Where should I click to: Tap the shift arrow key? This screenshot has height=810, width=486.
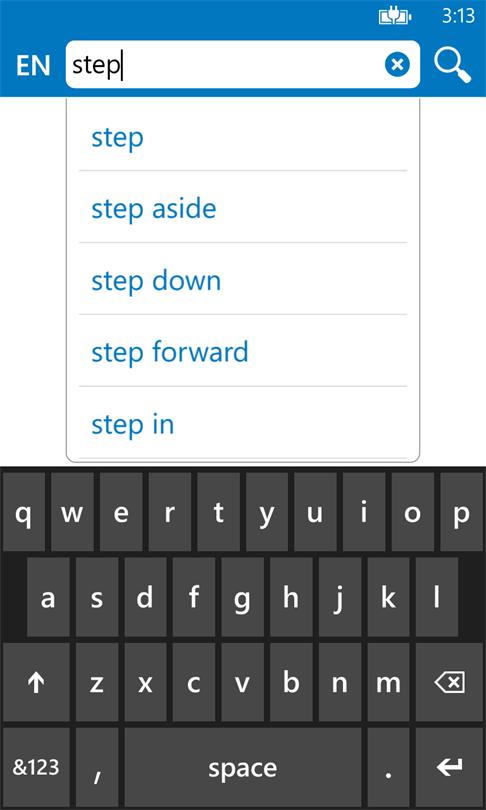click(x=36, y=683)
